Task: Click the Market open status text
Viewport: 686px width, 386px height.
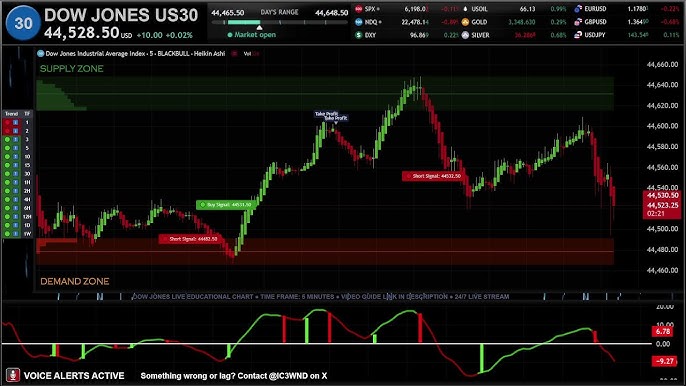Action: tap(255, 35)
